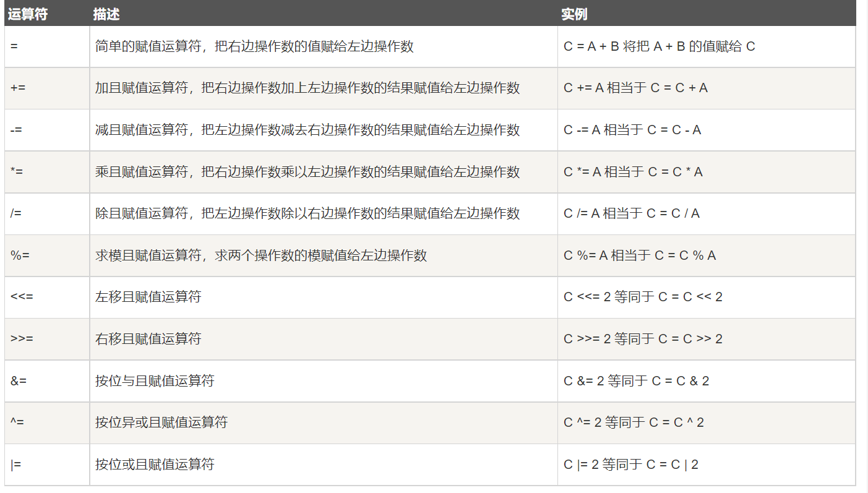Screen dimensions: 868x493
Task: Select the %= operator cell
Action: pos(20,255)
